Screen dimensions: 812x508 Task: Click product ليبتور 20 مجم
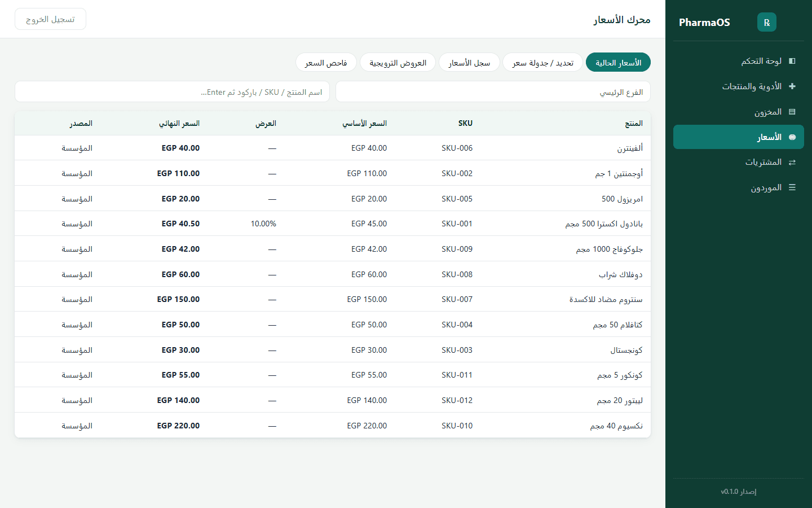coord(620,400)
